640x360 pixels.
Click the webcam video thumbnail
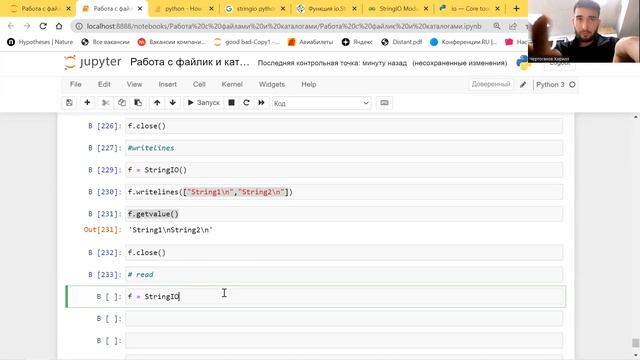[x=584, y=31]
